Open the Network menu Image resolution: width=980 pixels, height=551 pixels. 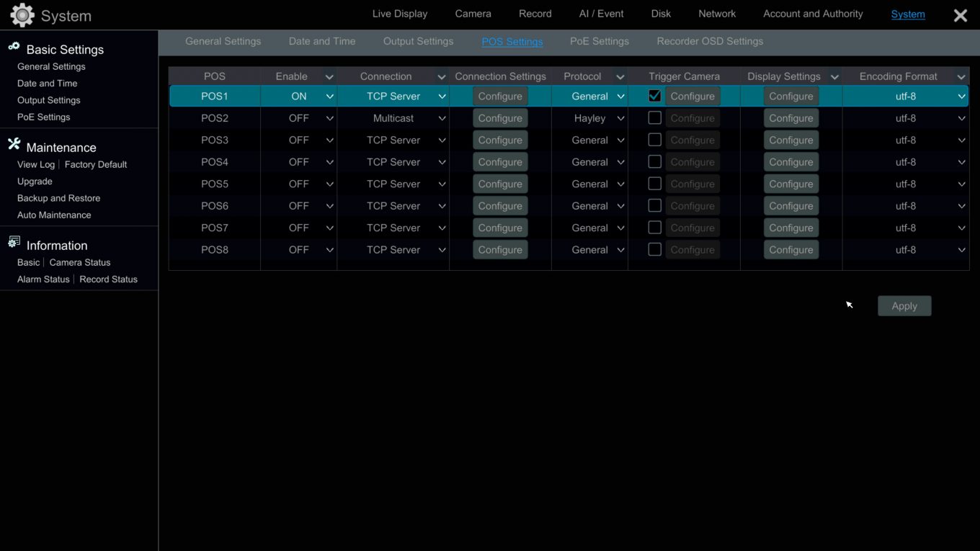pos(716,14)
